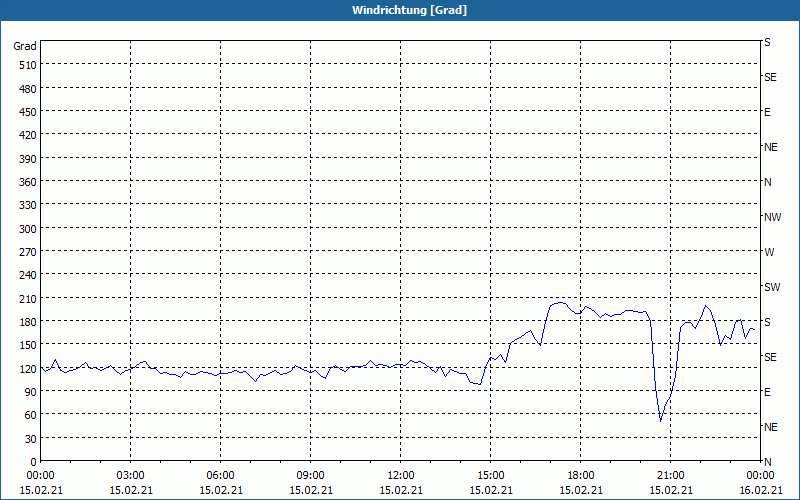
Task: Select the y-axis value "60"
Action: coord(31,415)
